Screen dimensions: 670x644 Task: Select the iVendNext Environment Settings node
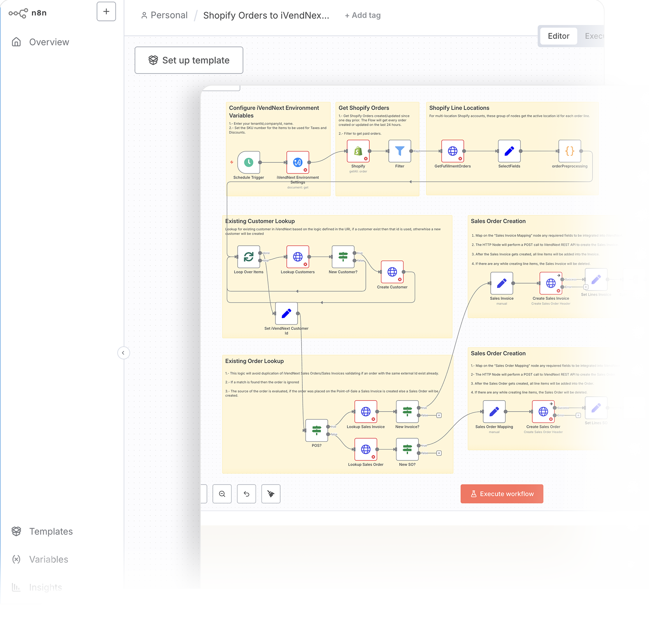coord(298,162)
